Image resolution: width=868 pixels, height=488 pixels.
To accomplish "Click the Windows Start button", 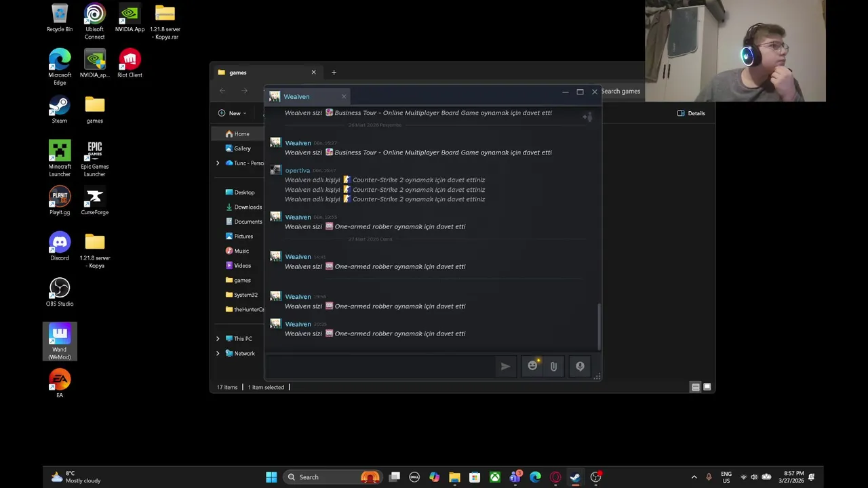I will [x=271, y=477].
